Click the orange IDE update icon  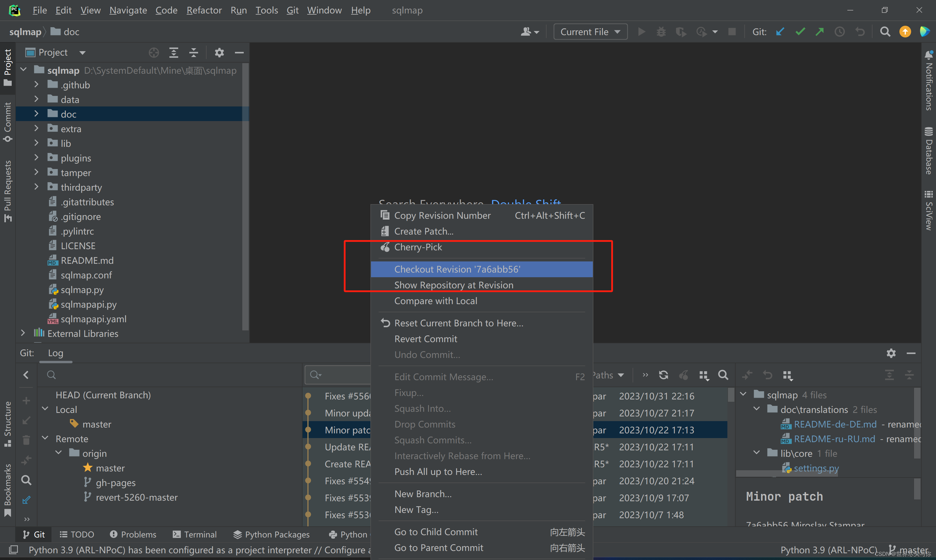pyautogui.click(x=905, y=32)
